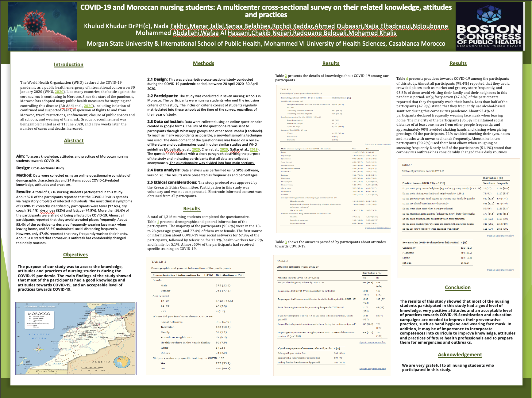Click the face mask question row in Table 4
The width and height of the screenshot is (532, 398).
pyautogui.click(x=456, y=209)
